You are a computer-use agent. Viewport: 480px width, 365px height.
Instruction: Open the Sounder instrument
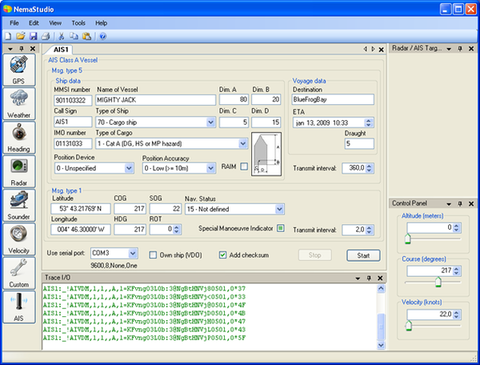pyautogui.click(x=19, y=205)
